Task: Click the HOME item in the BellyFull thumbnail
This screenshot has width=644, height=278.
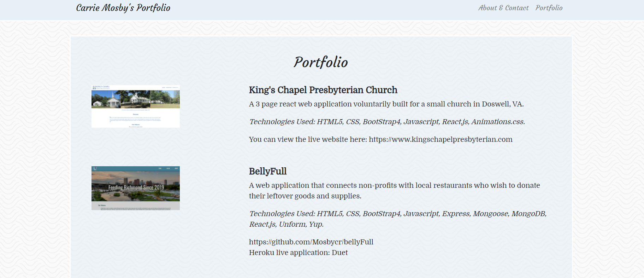Action: click(x=160, y=168)
